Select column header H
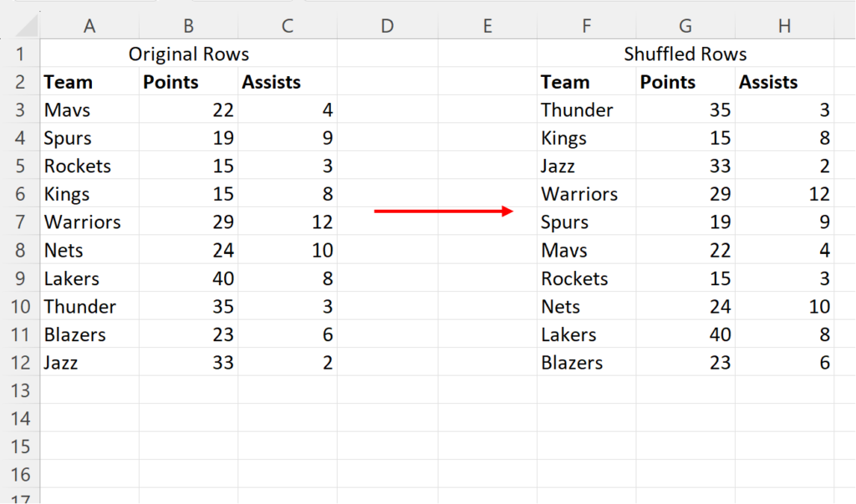The width and height of the screenshot is (856, 504). [x=784, y=25]
